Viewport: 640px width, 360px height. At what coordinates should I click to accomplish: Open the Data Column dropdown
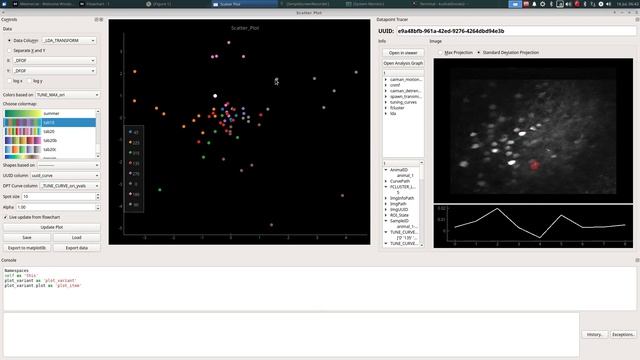69,40
